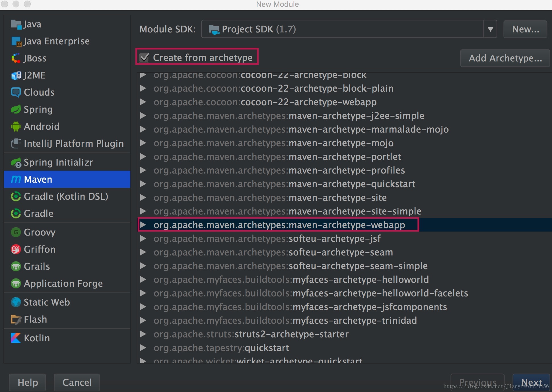Screen dimensions: 552x392
Task: Click the IntelliJ Platform Plugin icon
Action: [x=16, y=144]
